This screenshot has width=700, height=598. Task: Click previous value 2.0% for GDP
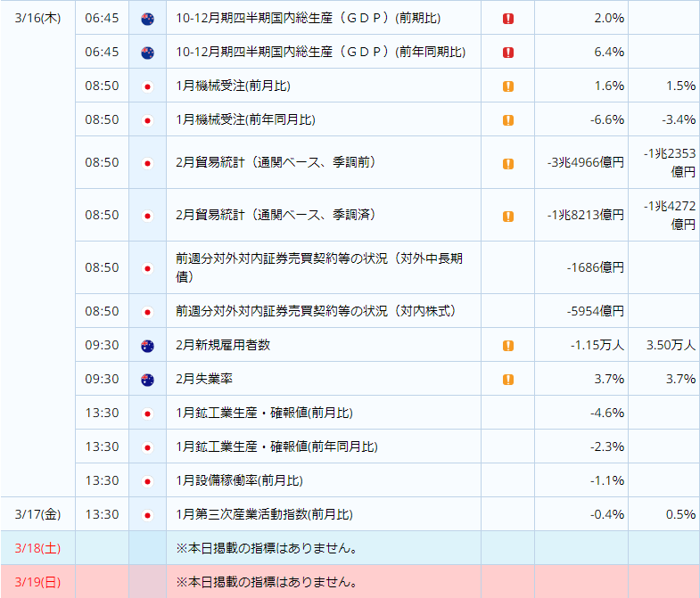[609, 18]
